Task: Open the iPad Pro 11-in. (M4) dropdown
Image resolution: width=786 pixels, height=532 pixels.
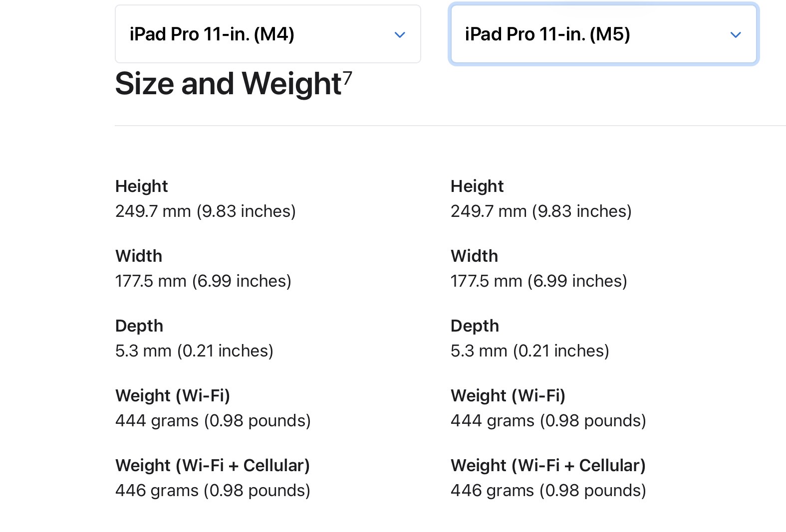Action: coord(267,34)
